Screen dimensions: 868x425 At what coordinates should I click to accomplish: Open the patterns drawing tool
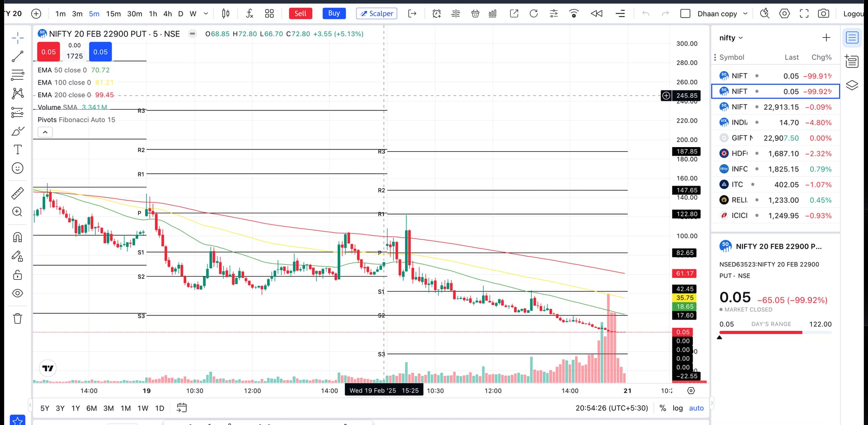pyautogui.click(x=18, y=94)
